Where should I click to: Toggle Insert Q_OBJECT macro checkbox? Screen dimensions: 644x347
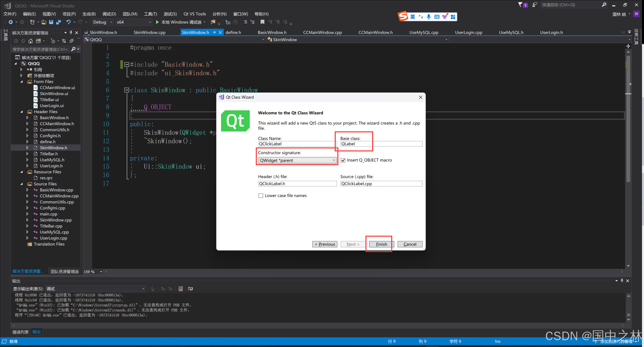point(343,160)
